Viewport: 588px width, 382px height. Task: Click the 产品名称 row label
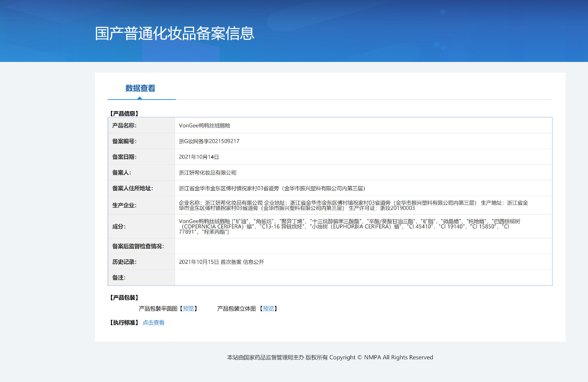pyautogui.click(x=124, y=125)
